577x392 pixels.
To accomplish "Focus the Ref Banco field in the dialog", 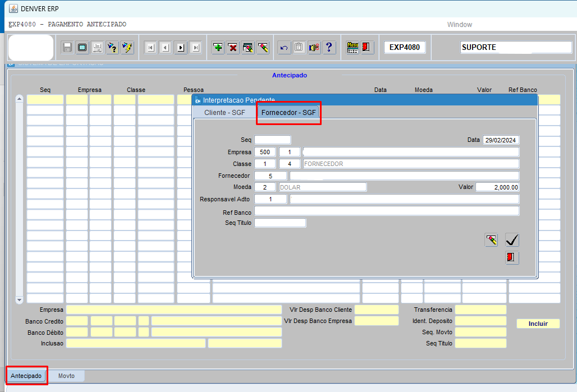I will pyautogui.click(x=387, y=211).
